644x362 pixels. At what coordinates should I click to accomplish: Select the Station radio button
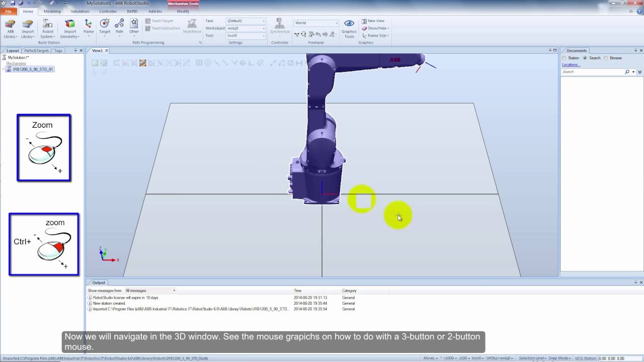tap(565, 58)
